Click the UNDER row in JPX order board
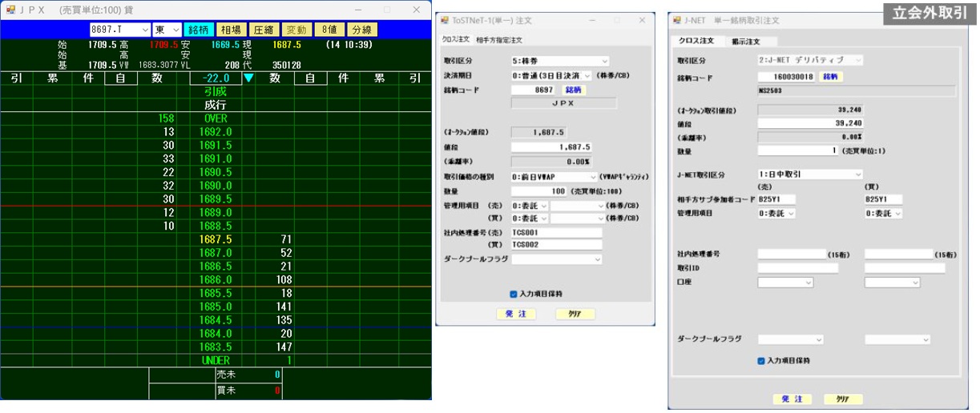The image size is (980, 413). [216, 361]
